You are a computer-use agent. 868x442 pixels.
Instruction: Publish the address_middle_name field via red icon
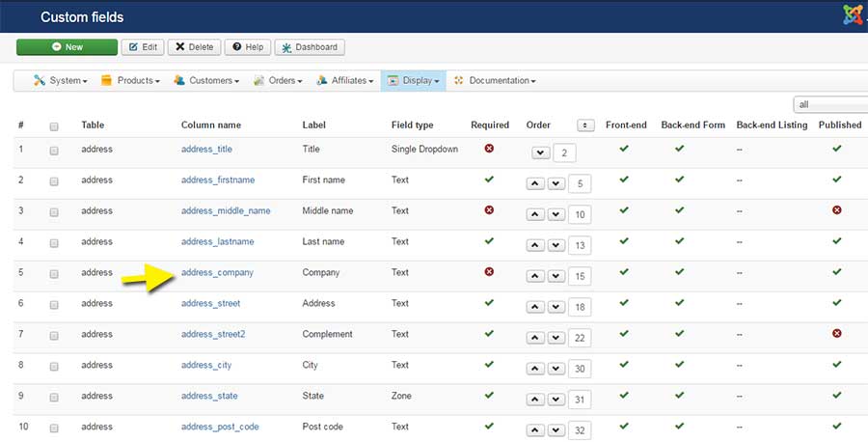836,210
